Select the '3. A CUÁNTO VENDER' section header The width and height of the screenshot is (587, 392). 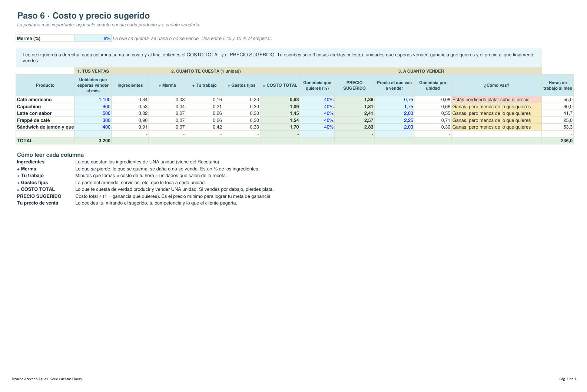[x=421, y=71]
